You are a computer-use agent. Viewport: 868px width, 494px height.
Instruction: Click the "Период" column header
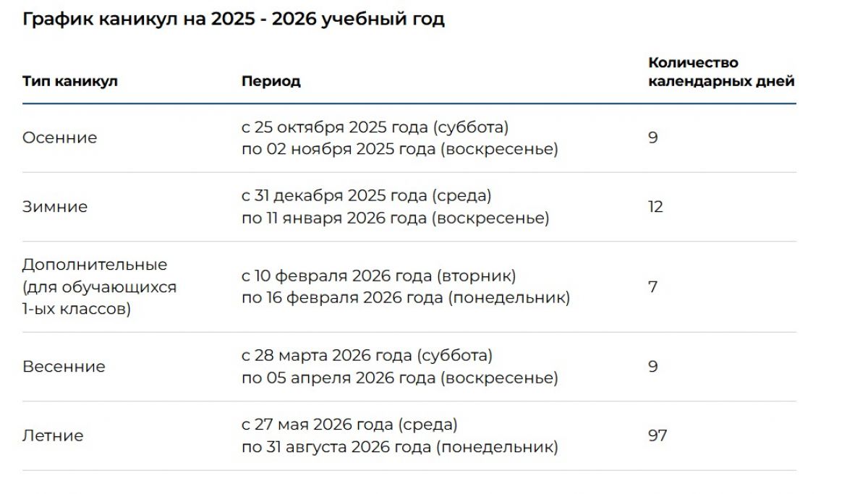tap(271, 81)
